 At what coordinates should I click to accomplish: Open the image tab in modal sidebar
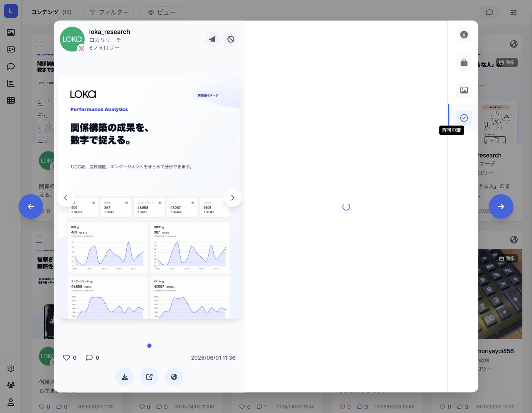tap(464, 90)
